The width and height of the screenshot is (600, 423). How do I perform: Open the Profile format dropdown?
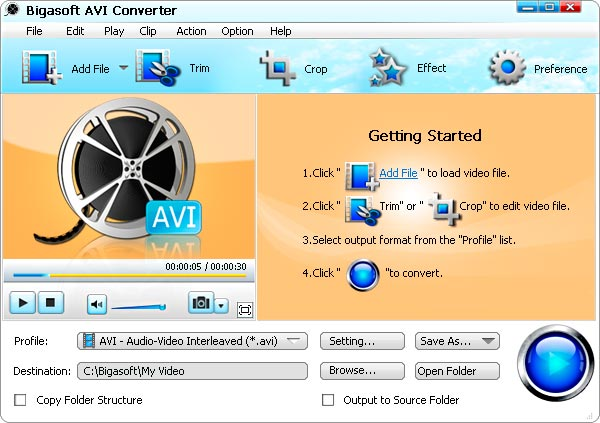192,341
